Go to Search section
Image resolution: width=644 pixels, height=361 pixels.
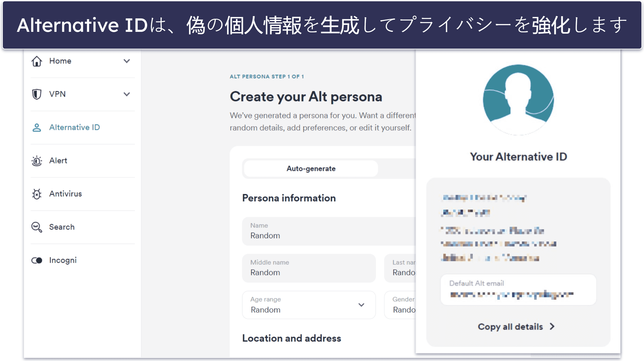coord(62,227)
